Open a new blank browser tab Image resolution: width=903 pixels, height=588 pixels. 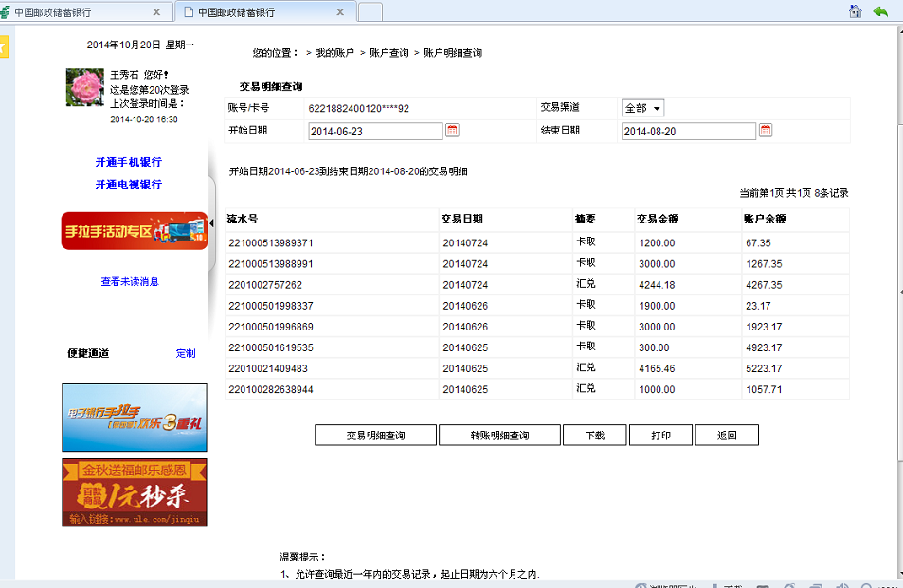pyautogui.click(x=370, y=12)
